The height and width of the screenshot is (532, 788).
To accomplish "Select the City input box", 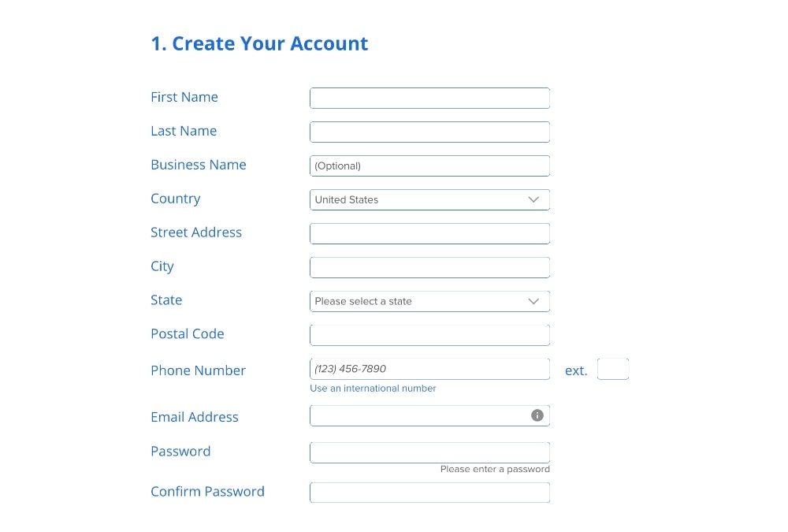I will coord(429,267).
